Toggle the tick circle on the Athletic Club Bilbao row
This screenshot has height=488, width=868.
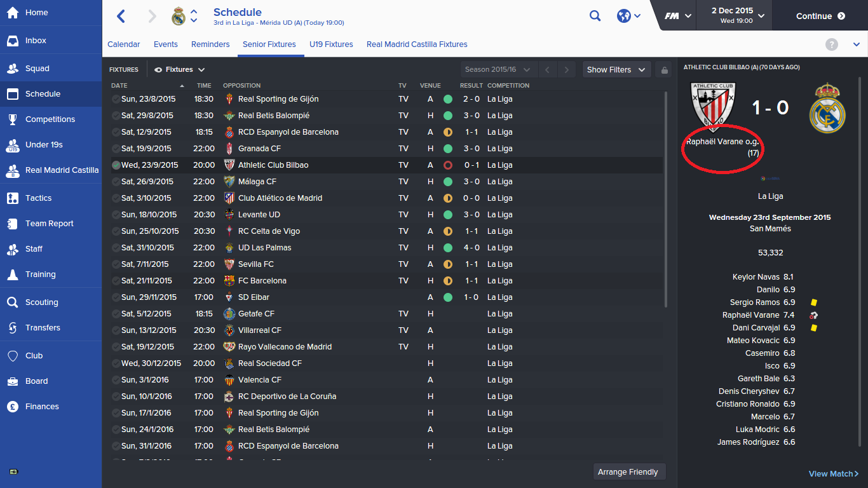(116, 165)
